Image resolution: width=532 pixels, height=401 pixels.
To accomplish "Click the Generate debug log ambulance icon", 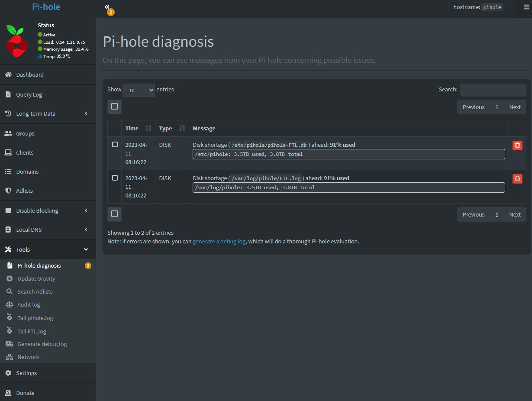I will [10, 344].
